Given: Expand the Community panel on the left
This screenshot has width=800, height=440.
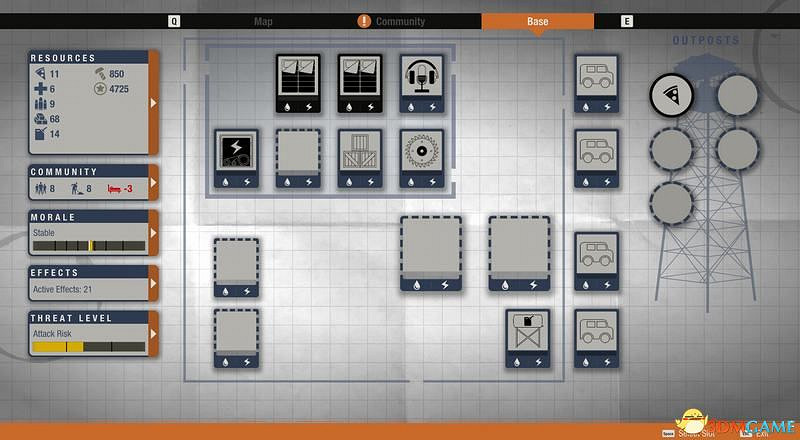Looking at the screenshot, I should click(x=153, y=183).
